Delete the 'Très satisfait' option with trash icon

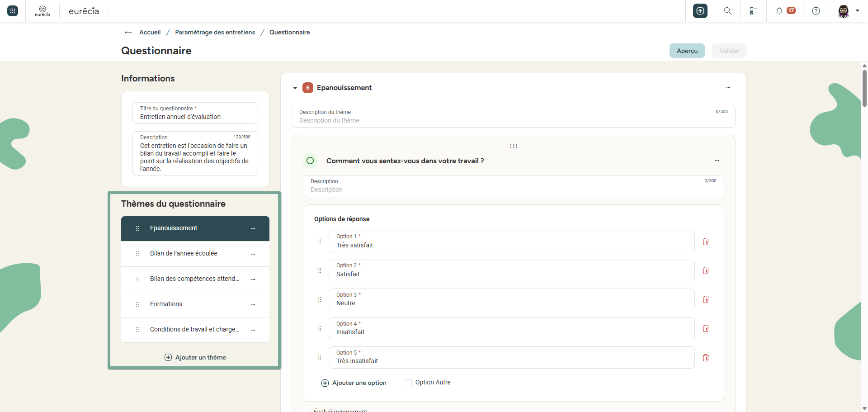[x=706, y=242]
